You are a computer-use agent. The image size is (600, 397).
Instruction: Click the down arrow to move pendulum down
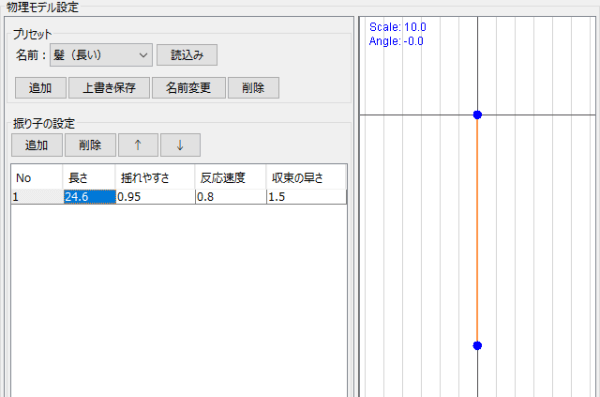coord(180,145)
